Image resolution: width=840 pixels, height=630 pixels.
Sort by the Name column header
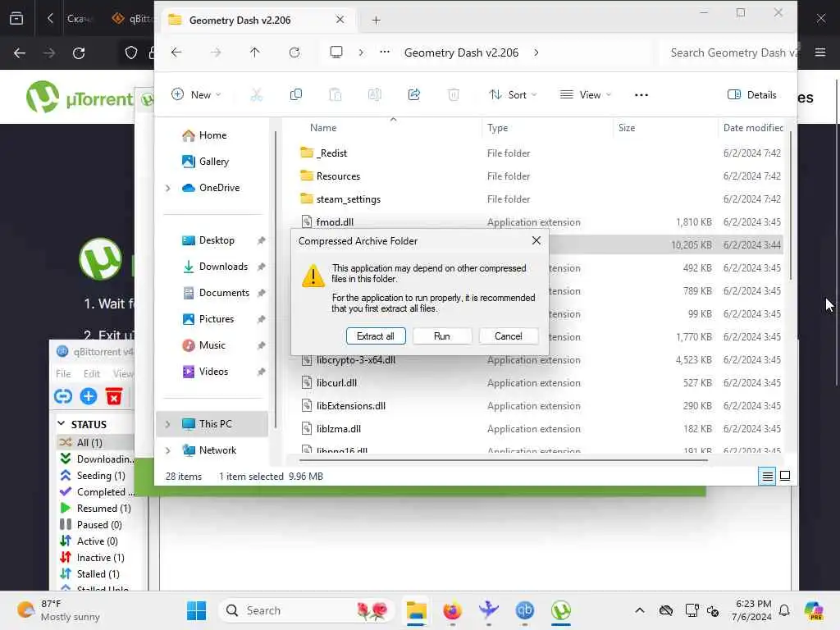(x=323, y=128)
